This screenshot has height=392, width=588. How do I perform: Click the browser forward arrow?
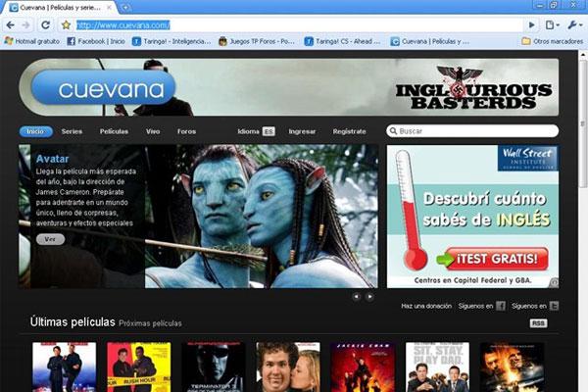tap(25, 25)
